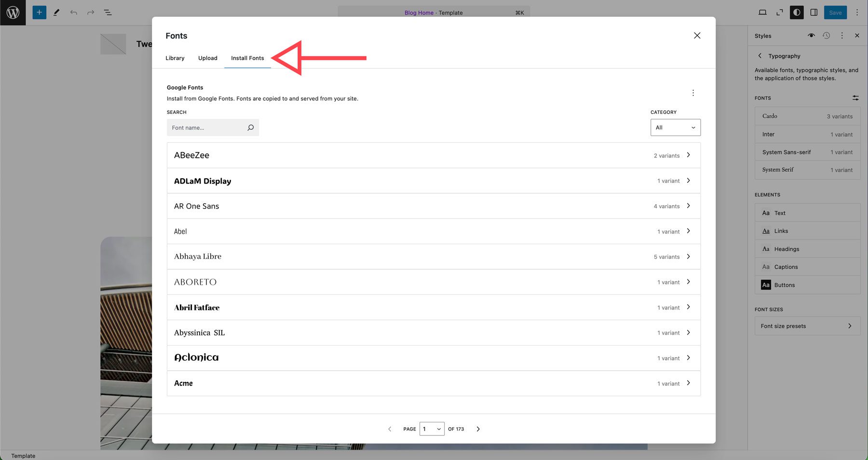Open the Style Book preview eye icon

pos(811,36)
